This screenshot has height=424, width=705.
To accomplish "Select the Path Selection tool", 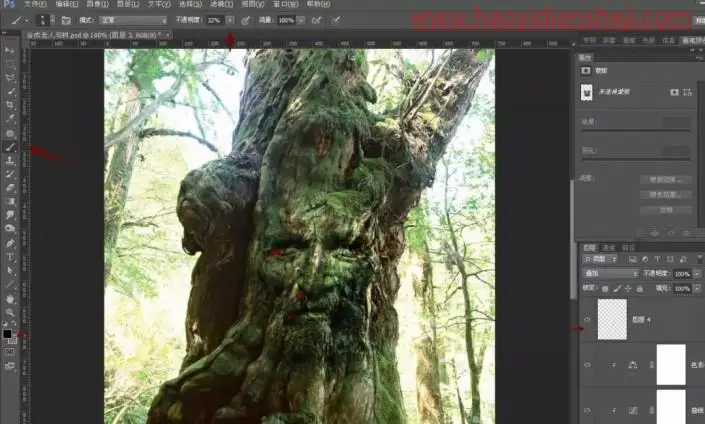I will (9, 271).
